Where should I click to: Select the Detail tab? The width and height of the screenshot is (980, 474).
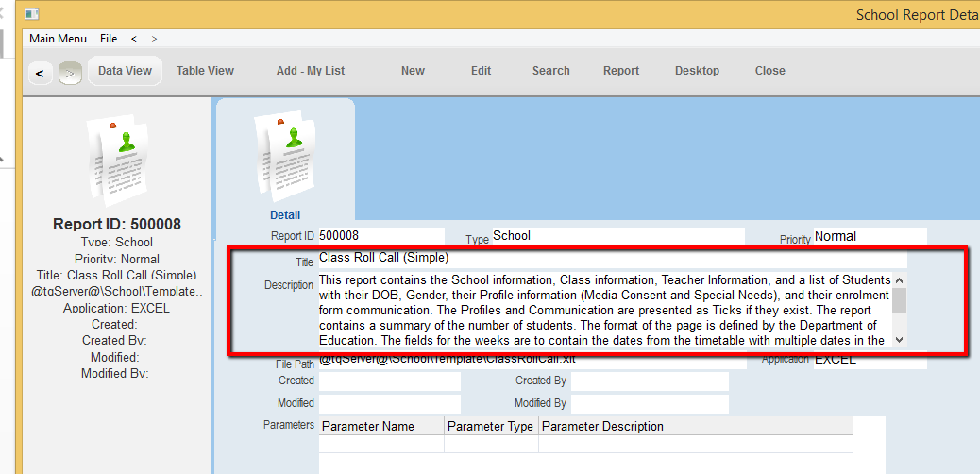[x=285, y=215]
